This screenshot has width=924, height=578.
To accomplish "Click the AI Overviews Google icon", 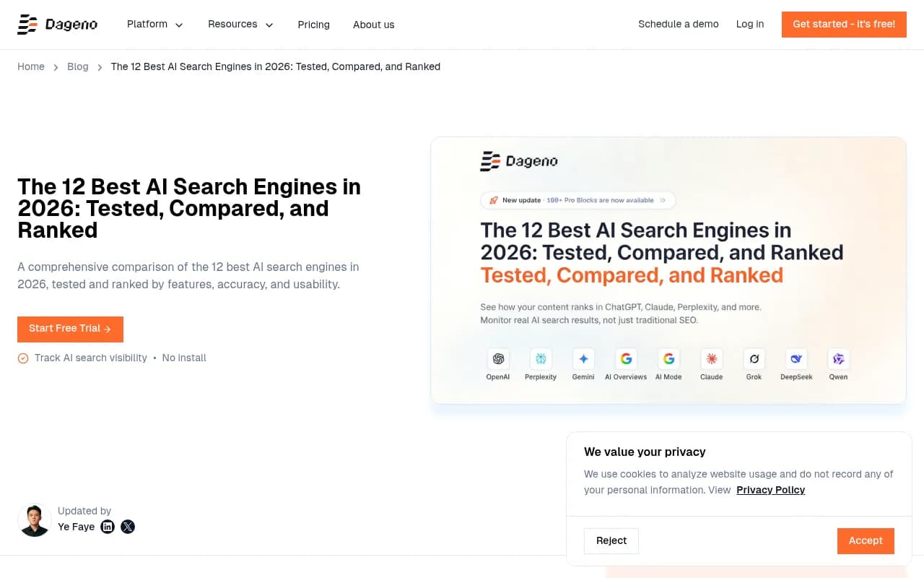I will (x=626, y=359).
